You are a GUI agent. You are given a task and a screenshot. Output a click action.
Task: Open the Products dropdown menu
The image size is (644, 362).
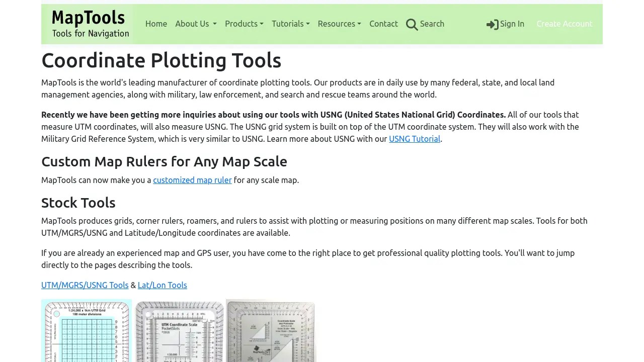click(x=244, y=24)
